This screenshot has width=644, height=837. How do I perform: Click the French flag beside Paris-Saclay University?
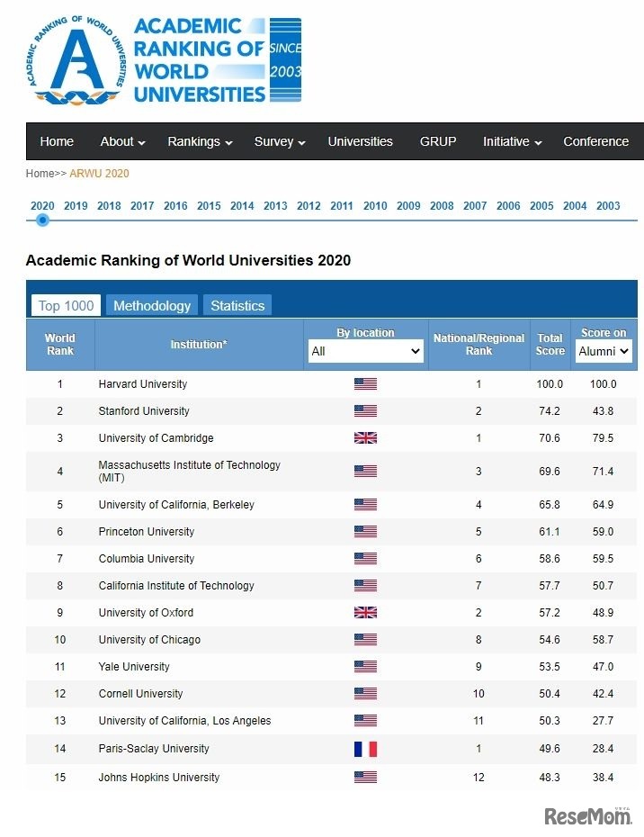(x=364, y=749)
